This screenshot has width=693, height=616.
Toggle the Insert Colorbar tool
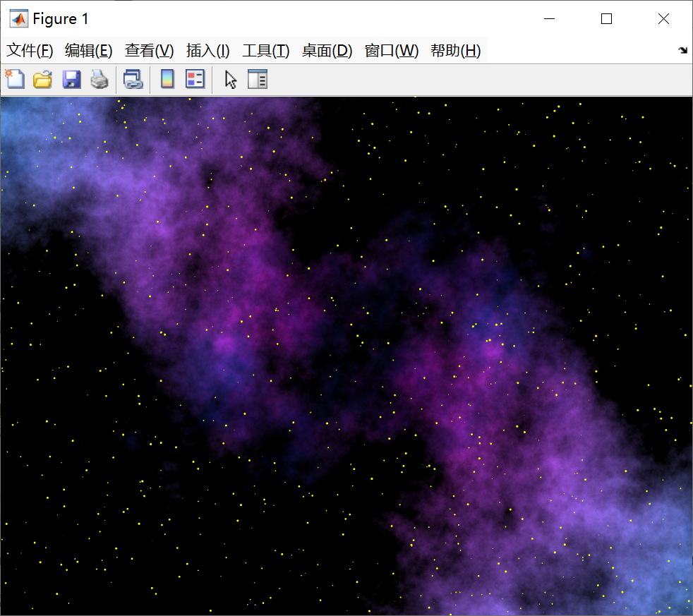tap(167, 80)
